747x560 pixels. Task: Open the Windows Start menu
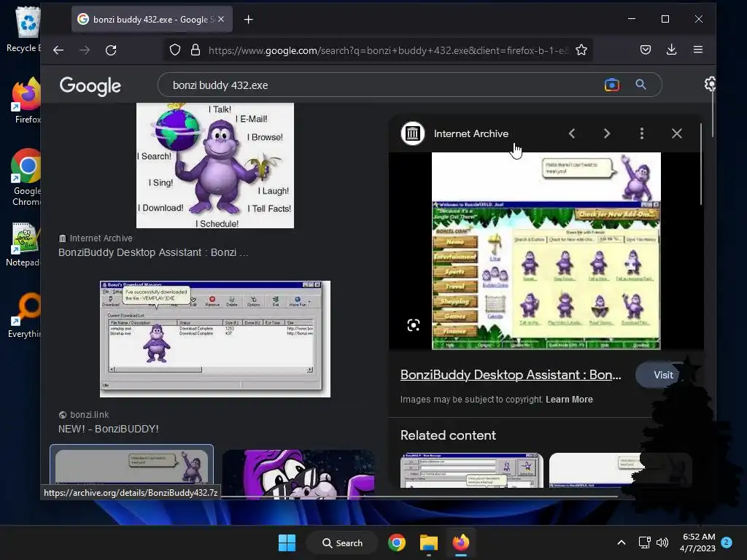pyautogui.click(x=287, y=542)
